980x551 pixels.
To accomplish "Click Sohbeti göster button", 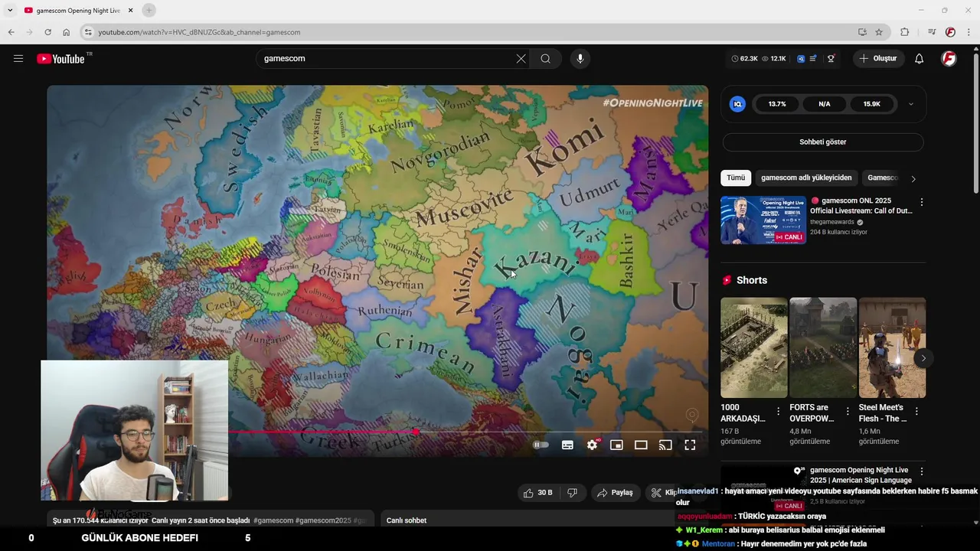I will point(823,142).
